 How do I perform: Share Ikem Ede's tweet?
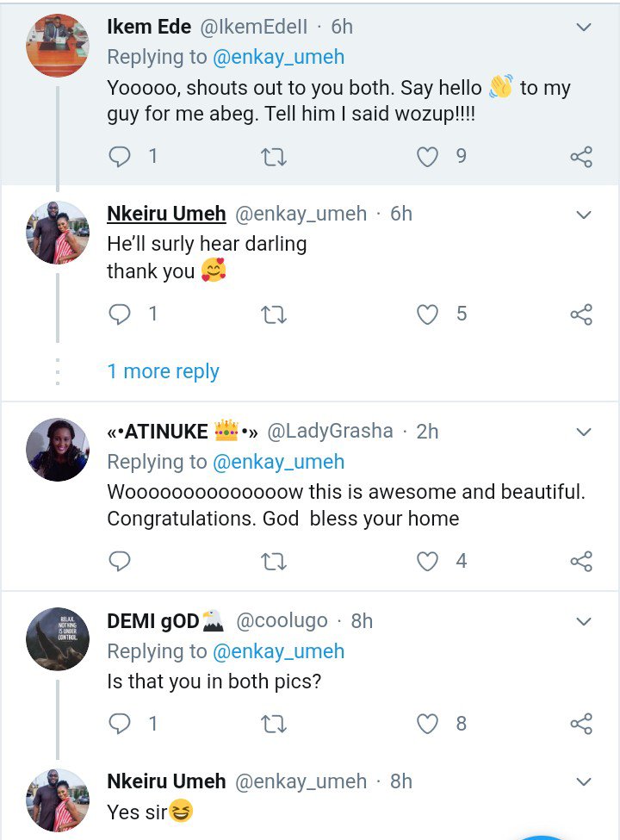[x=581, y=157]
